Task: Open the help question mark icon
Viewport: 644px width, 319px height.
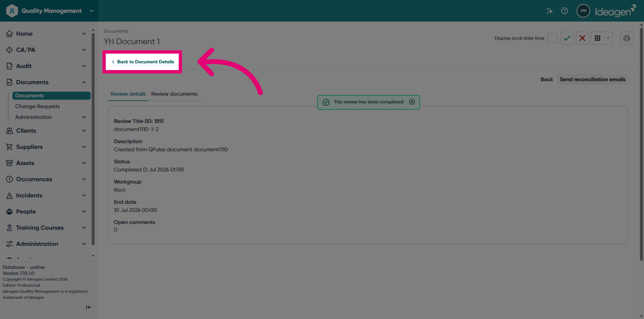Action: pyautogui.click(x=565, y=11)
